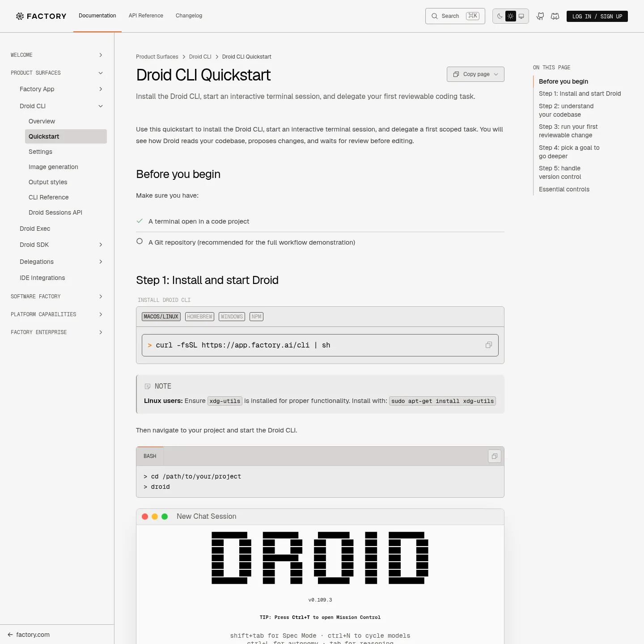This screenshot has width=644, height=644.
Task: Click the back arrow next to factory.com
Action: click(x=10, y=635)
